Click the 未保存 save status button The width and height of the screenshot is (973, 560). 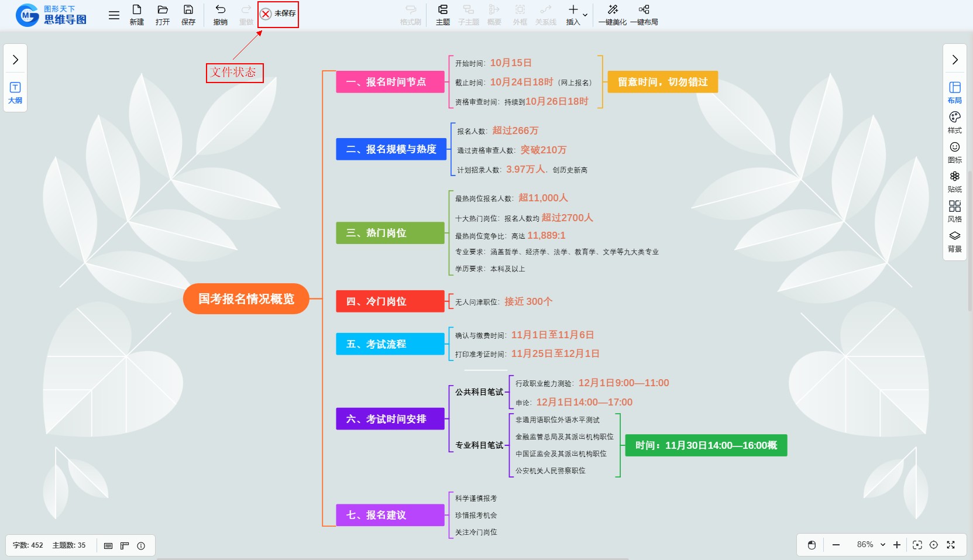click(x=278, y=13)
